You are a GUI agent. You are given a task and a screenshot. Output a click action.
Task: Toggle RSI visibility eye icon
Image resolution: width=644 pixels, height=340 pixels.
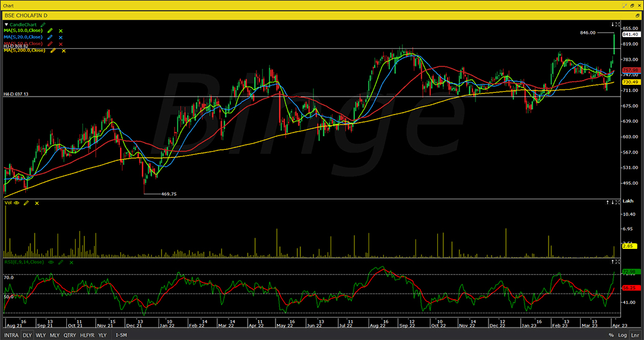[x=51, y=262]
